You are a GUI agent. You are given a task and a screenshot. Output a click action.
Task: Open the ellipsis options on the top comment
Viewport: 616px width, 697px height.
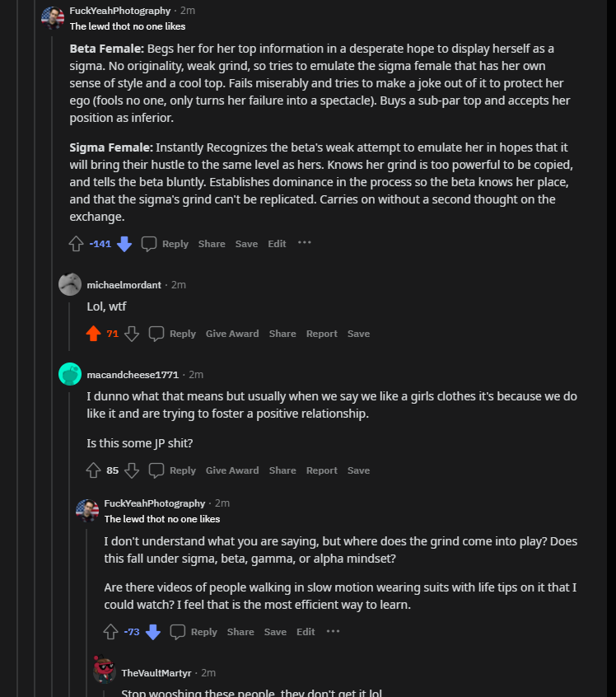pyautogui.click(x=304, y=242)
